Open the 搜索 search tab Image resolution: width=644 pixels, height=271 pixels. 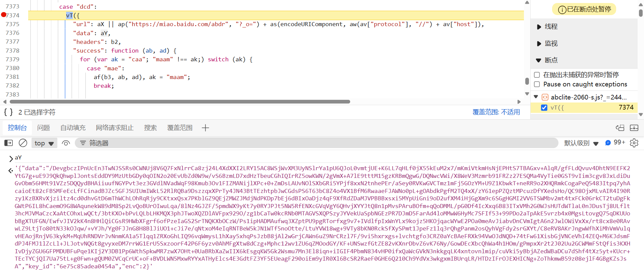click(x=150, y=128)
